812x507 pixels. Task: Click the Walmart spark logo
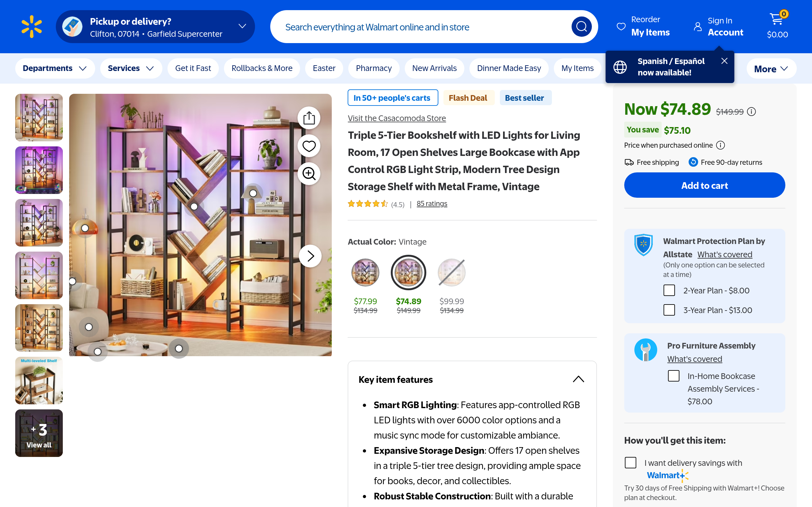click(x=31, y=27)
